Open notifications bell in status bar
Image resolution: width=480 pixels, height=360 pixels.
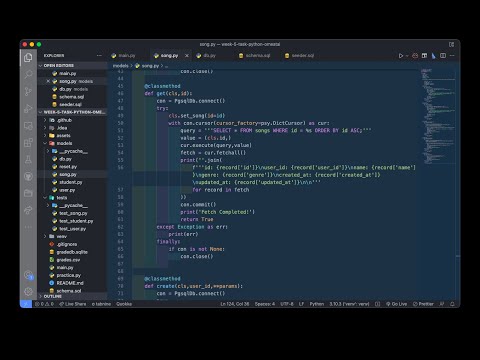tap(452, 304)
